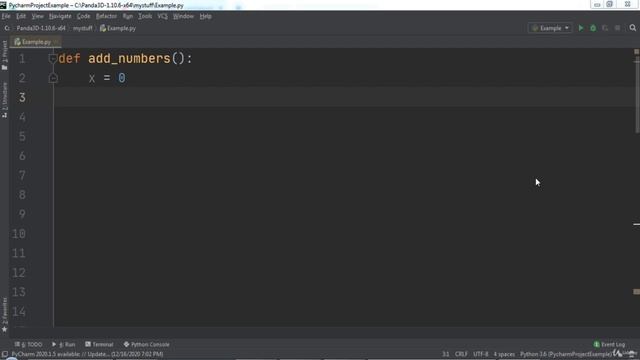Click the Stop process square icon
Viewport: 640px width, 360px height.
point(617,28)
